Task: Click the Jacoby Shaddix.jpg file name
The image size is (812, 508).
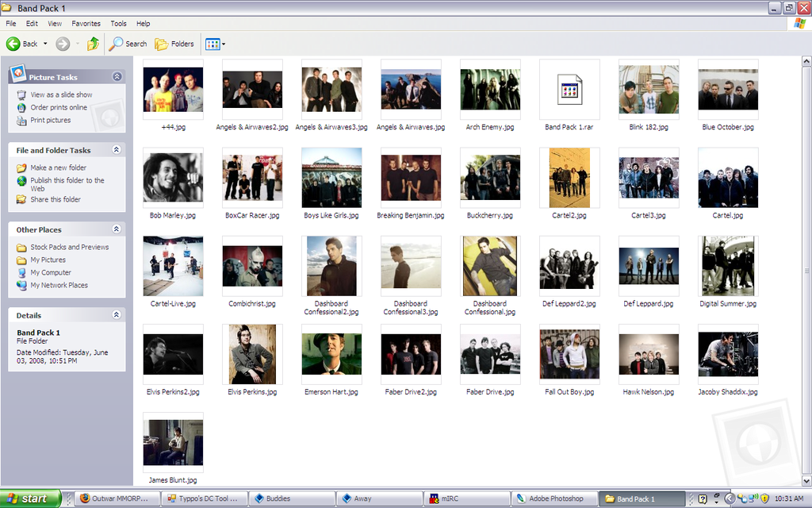Action: pos(728,392)
